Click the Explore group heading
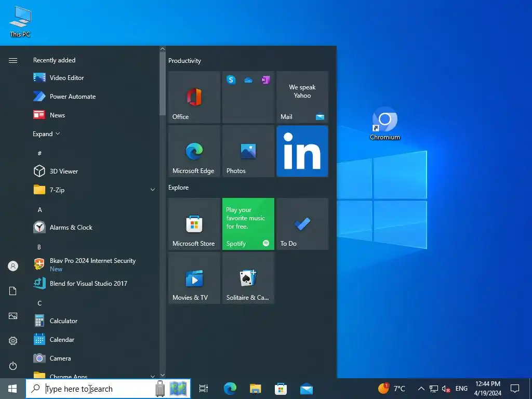The width and height of the screenshot is (532, 399). pos(179,187)
